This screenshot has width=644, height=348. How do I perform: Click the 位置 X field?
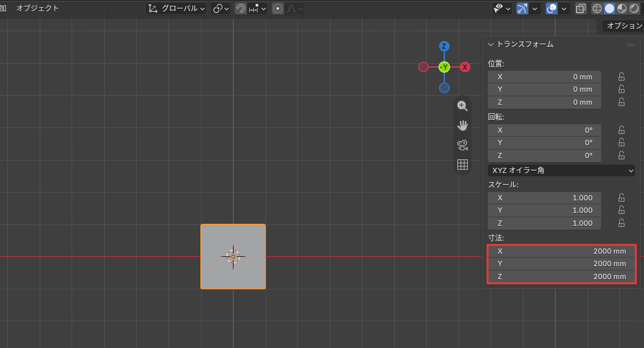coord(544,77)
